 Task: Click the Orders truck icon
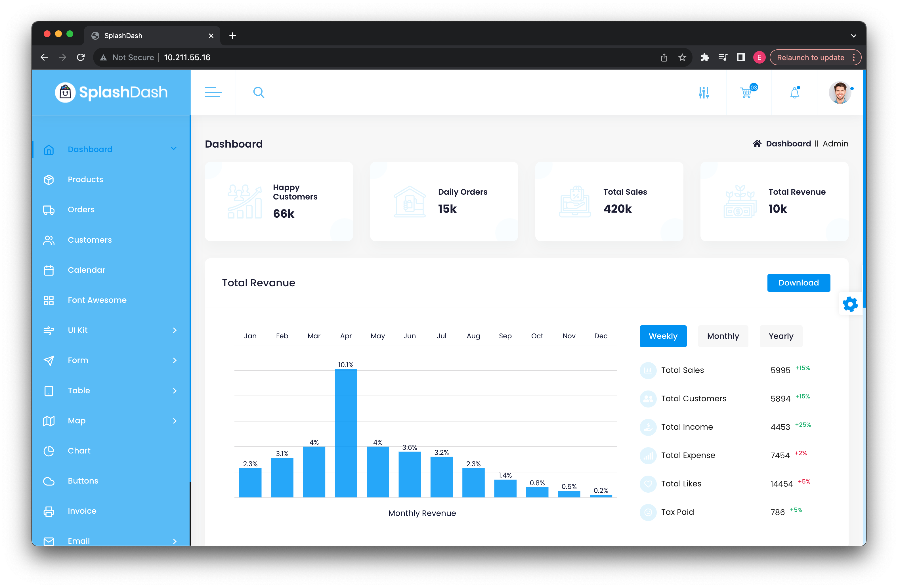pos(49,210)
